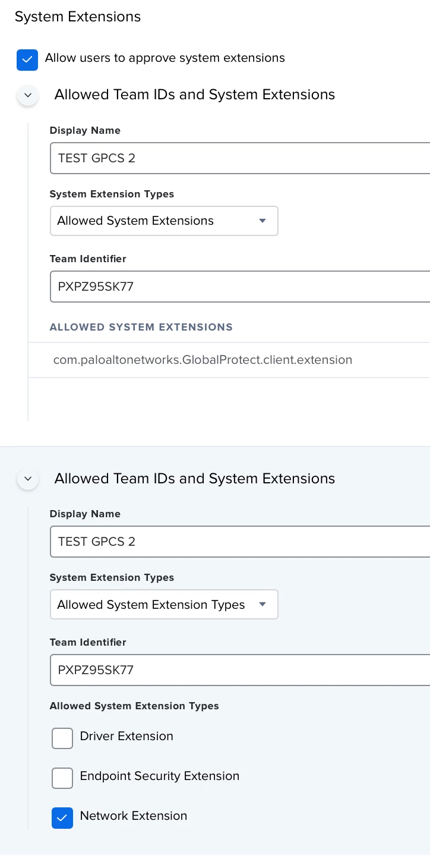Click Display Name field above Allowed System Extensions dropdown
This screenshot has width=430, height=868.
[x=240, y=158]
